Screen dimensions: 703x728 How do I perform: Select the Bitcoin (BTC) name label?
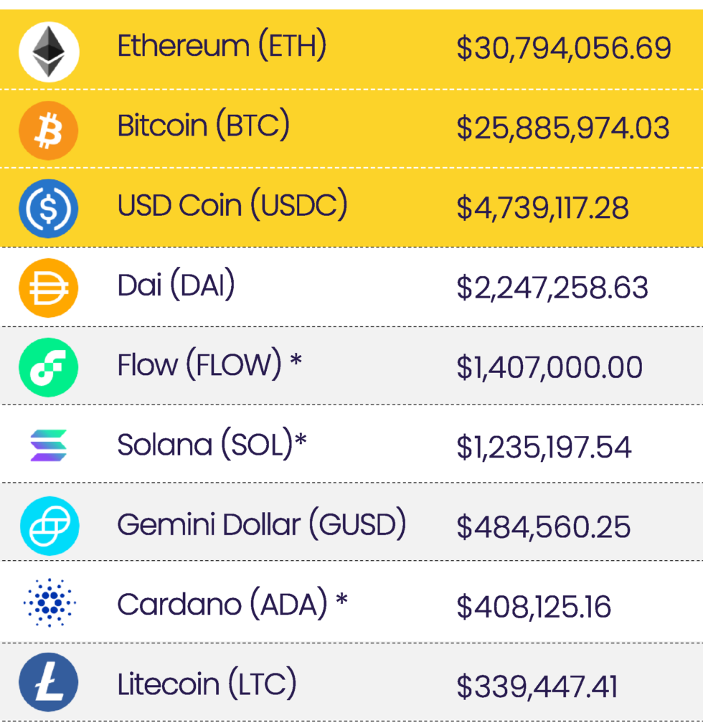coord(204,126)
